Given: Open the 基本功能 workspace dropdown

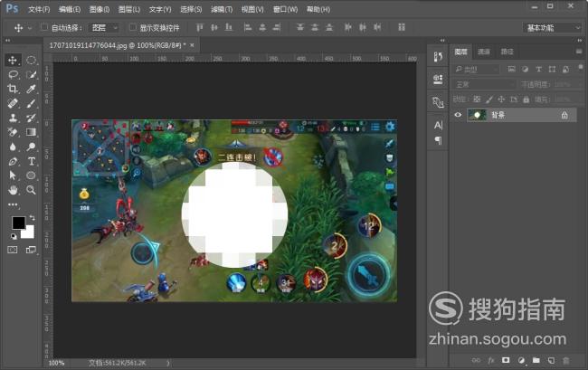Looking at the screenshot, I should [552, 28].
